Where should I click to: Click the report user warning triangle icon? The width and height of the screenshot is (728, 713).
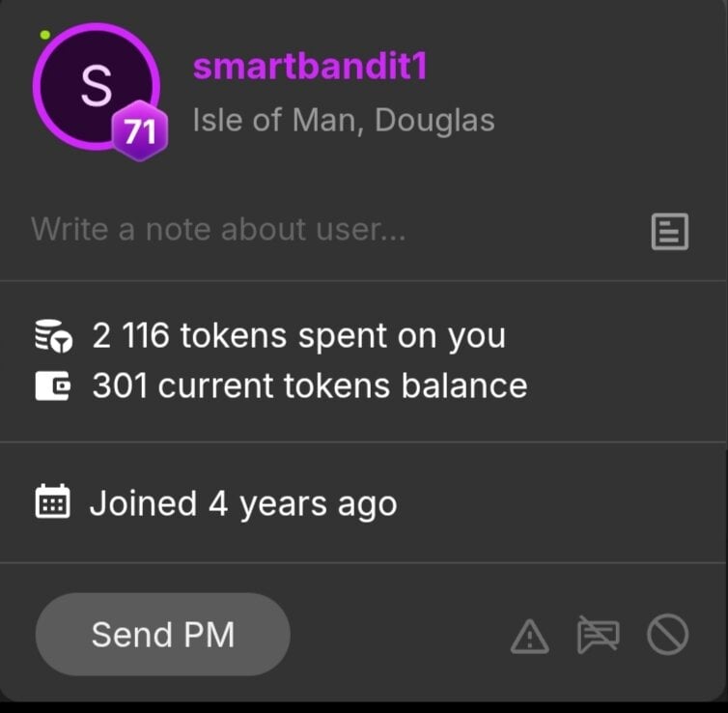point(529,636)
